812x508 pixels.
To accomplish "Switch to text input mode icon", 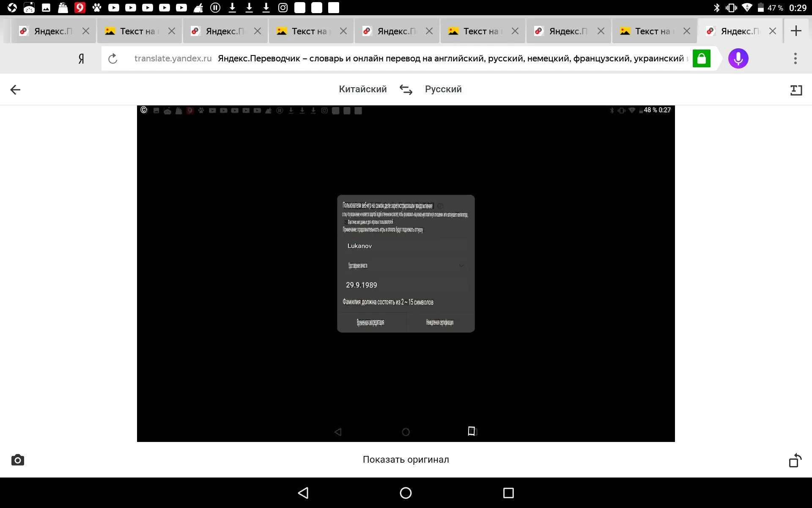I will [x=796, y=90].
